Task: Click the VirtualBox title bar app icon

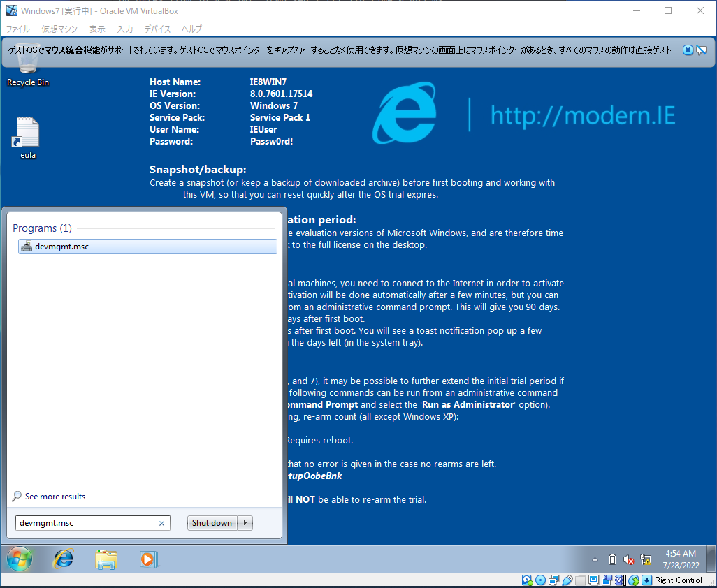Action: click(x=11, y=10)
